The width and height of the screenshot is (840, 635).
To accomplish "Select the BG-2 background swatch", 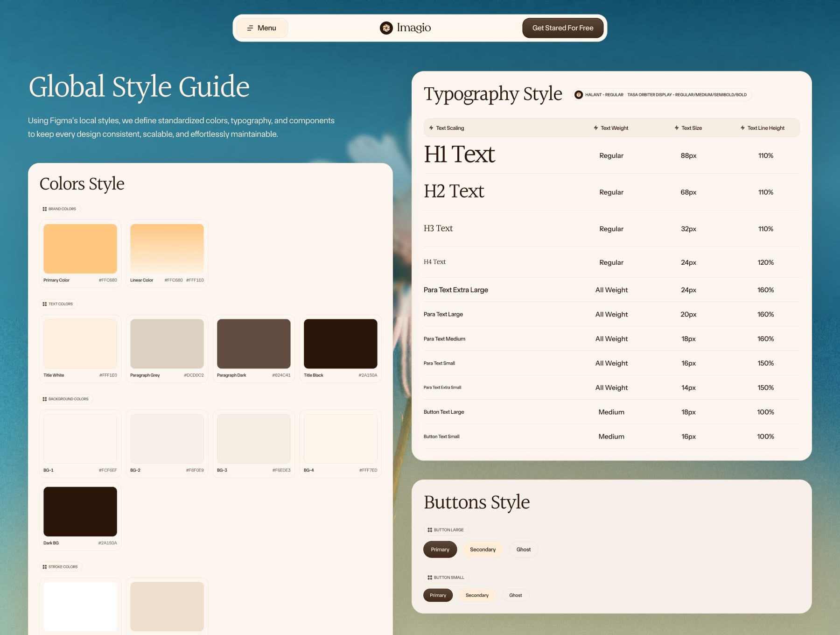I will (167, 439).
